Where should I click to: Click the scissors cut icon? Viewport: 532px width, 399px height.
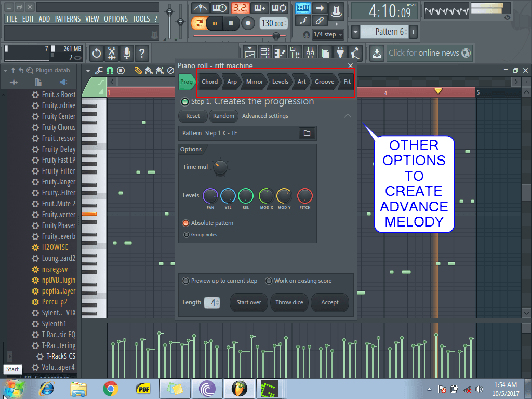[112, 53]
